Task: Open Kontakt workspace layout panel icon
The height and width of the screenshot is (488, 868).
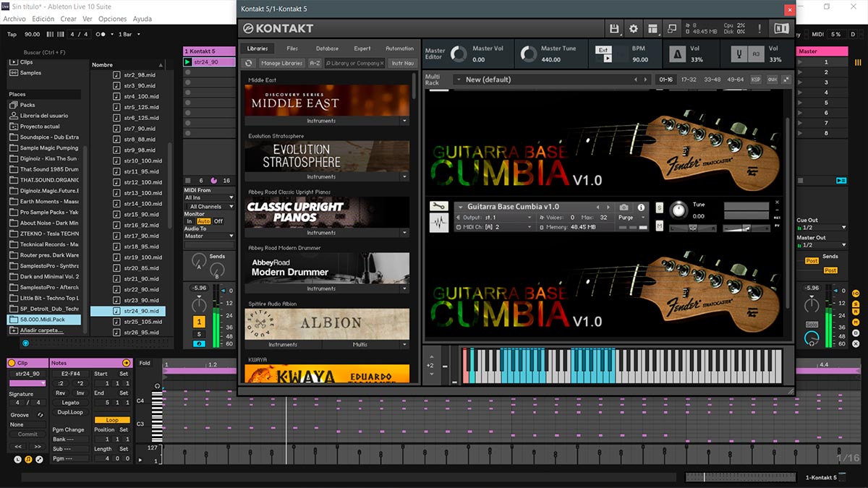Action: tap(653, 28)
